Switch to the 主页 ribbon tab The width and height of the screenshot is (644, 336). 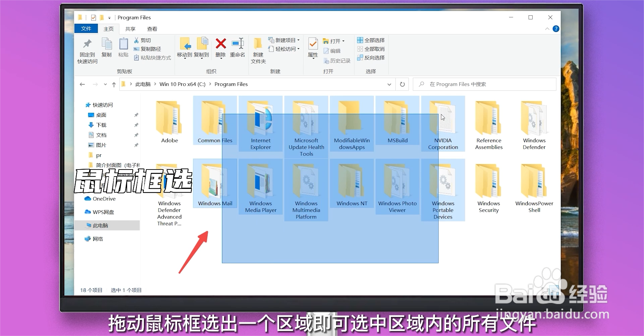pos(108,29)
